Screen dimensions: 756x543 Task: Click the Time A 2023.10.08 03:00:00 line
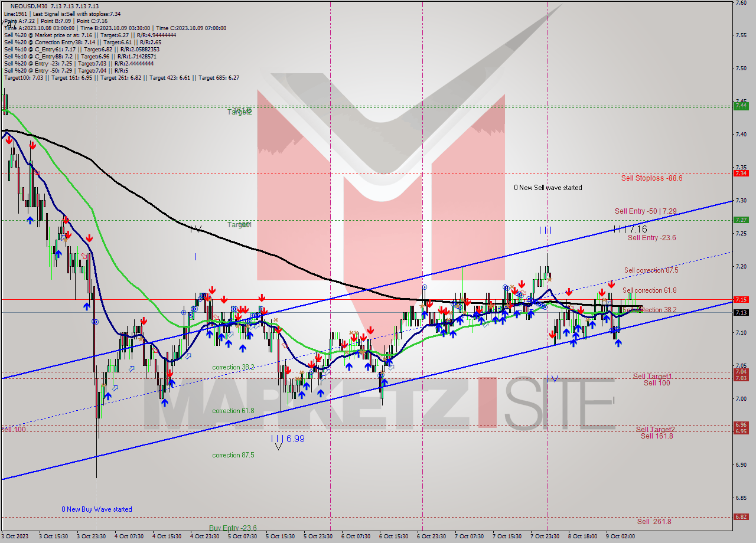tap(115, 28)
